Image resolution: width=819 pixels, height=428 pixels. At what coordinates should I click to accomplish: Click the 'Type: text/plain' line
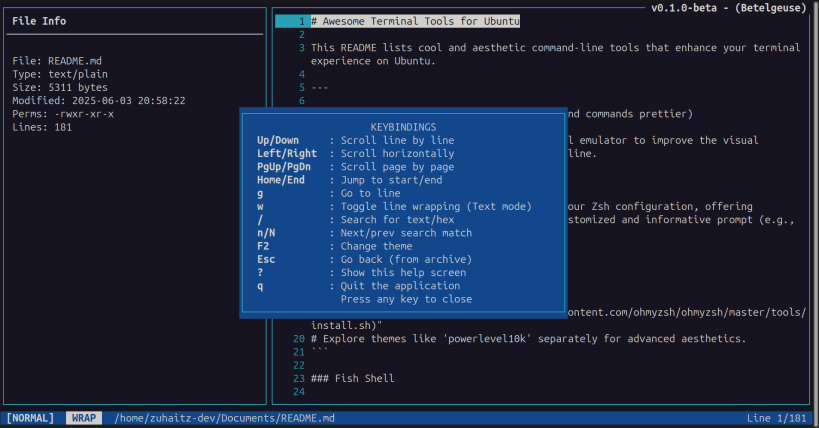60,74
